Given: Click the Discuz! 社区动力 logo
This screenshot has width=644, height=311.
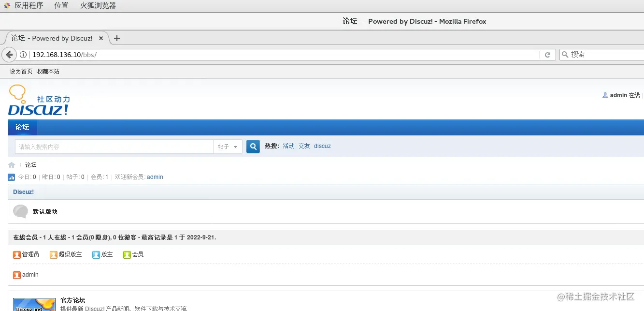Looking at the screenshot, I should click(x=39, y=100).
